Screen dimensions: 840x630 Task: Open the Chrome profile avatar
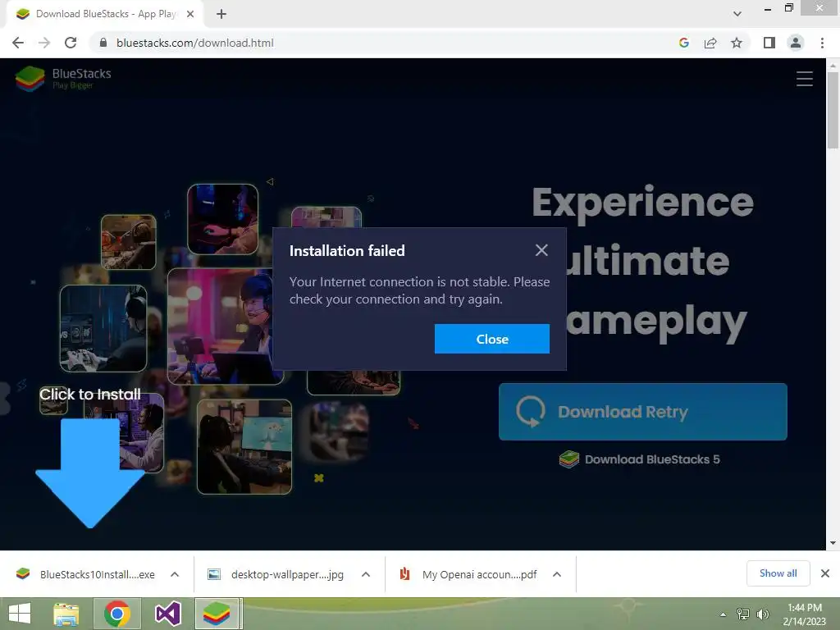796,43
